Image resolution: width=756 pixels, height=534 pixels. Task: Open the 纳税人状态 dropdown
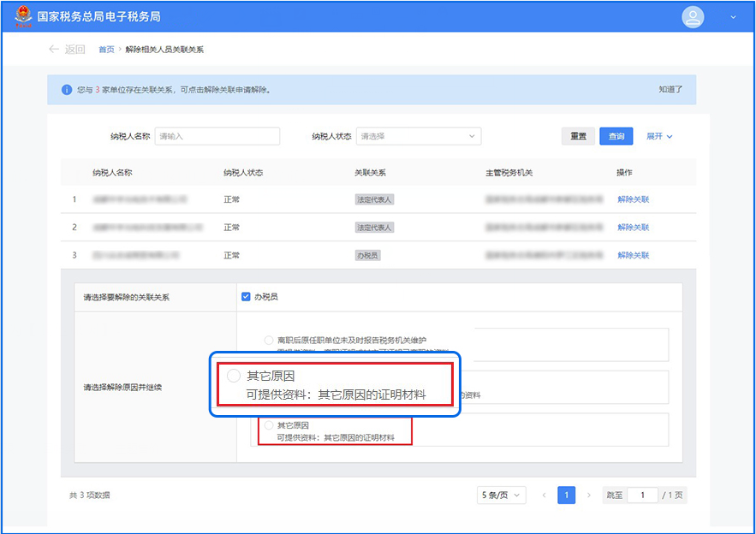tap(419, 136)
